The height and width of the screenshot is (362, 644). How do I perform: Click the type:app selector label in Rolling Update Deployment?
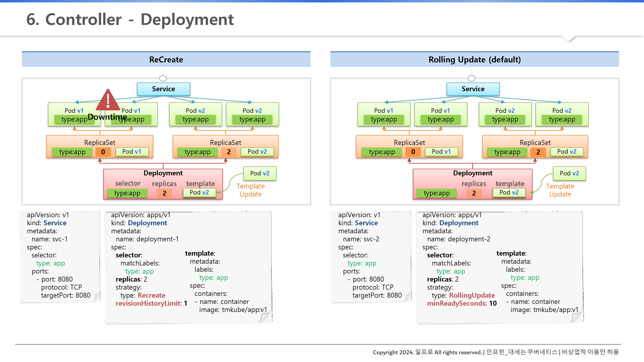point(436,193)
